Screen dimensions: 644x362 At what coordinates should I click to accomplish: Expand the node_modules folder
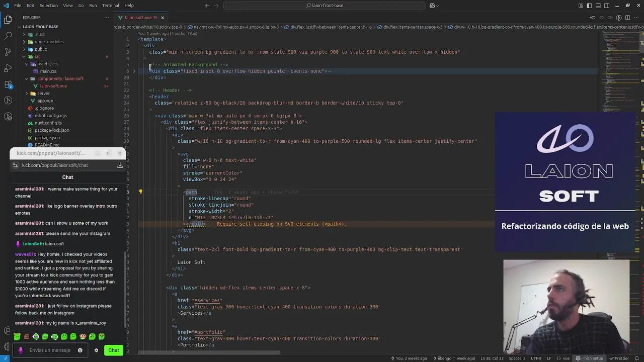(x=49, y=42)
